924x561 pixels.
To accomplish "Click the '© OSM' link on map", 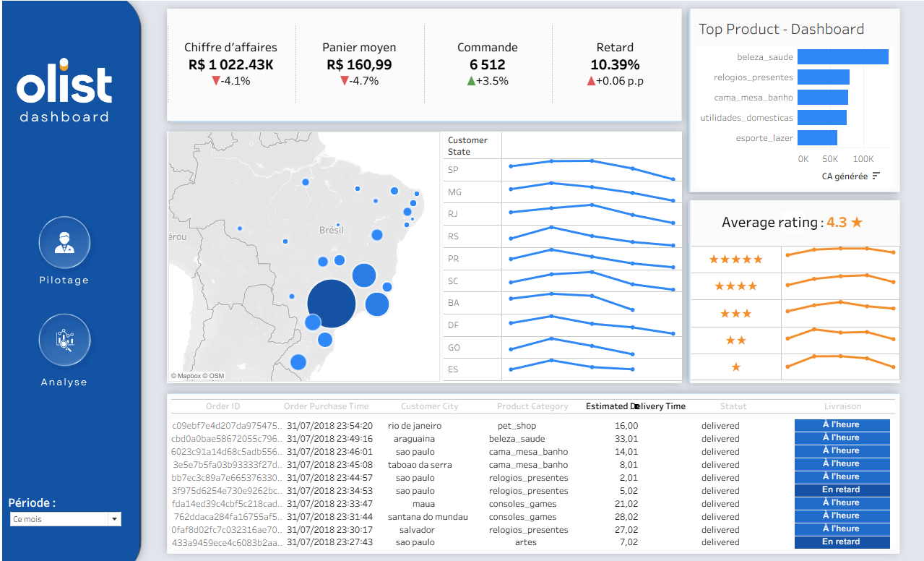I will click(212, 375).
